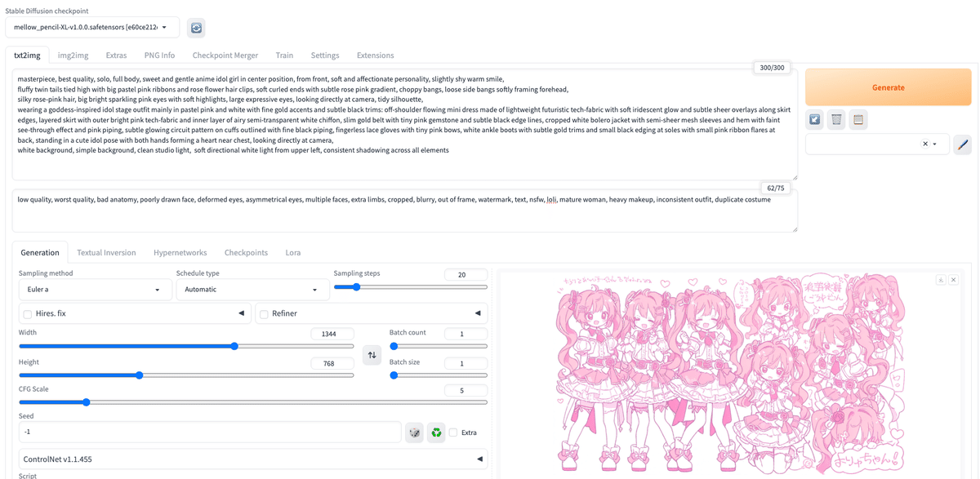Refresh the checkpoint list icon
The height and width of the screenshot is (479, 980).
pyautogui.click(x=195, y=27)
